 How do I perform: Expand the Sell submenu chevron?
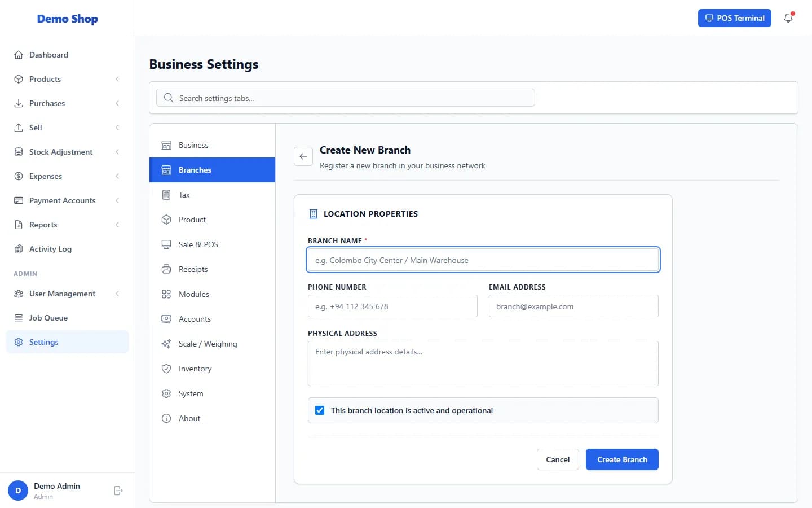(117, 128)
